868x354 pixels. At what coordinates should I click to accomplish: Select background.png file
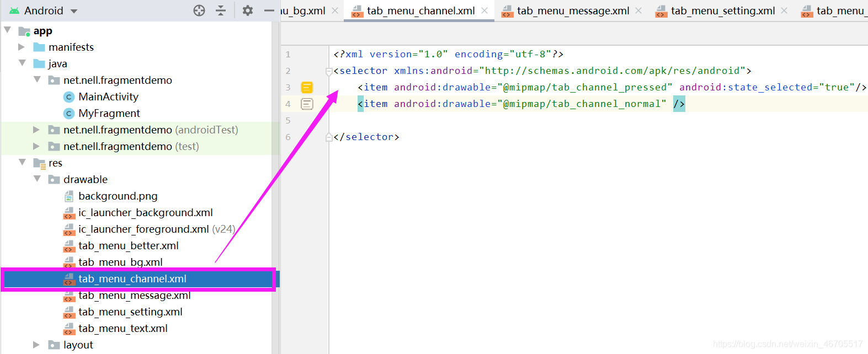point(118,196)
